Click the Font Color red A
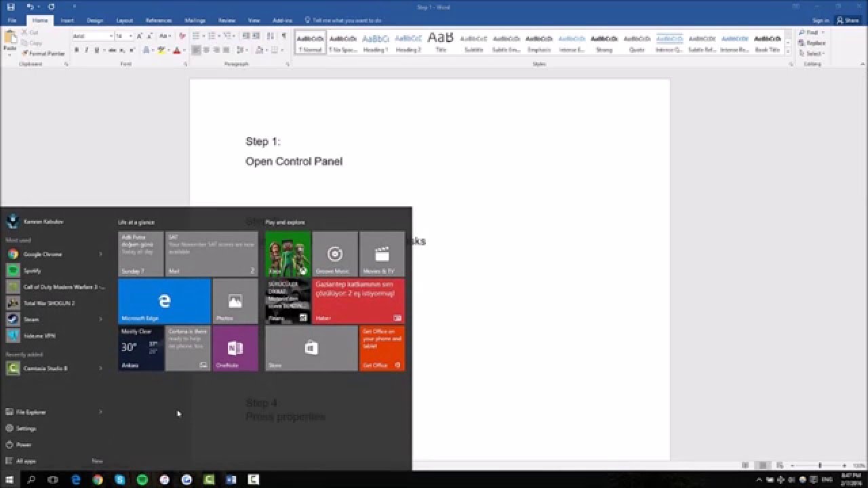 [x=176, y=50]
